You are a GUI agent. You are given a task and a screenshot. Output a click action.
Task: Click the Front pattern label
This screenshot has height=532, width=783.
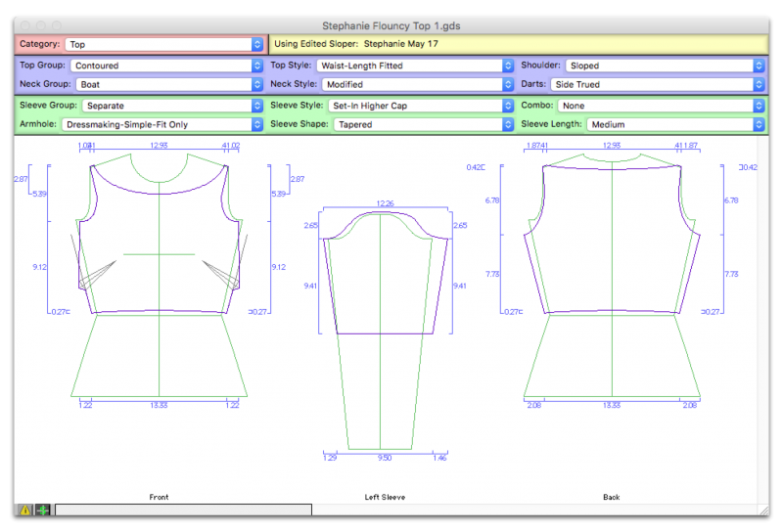tap(159, 497)
